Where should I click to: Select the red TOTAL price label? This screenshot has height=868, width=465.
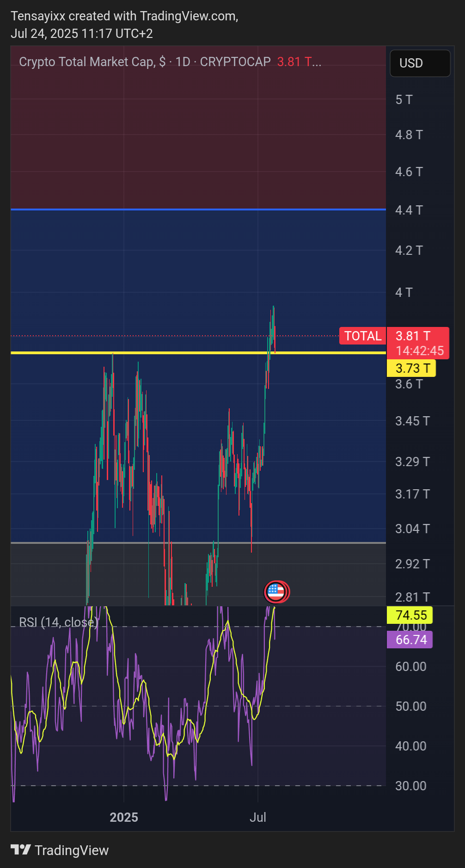[x=363, y=336]
